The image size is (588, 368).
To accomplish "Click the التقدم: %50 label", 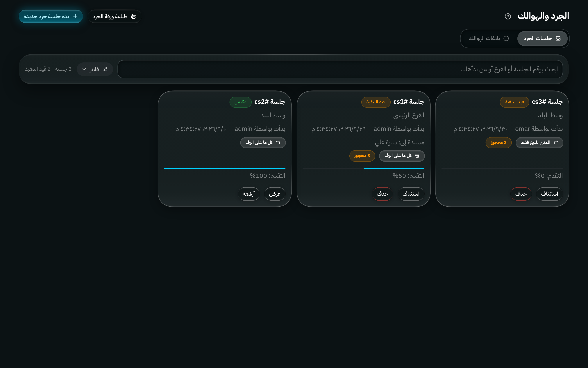I will click(408, 176).
